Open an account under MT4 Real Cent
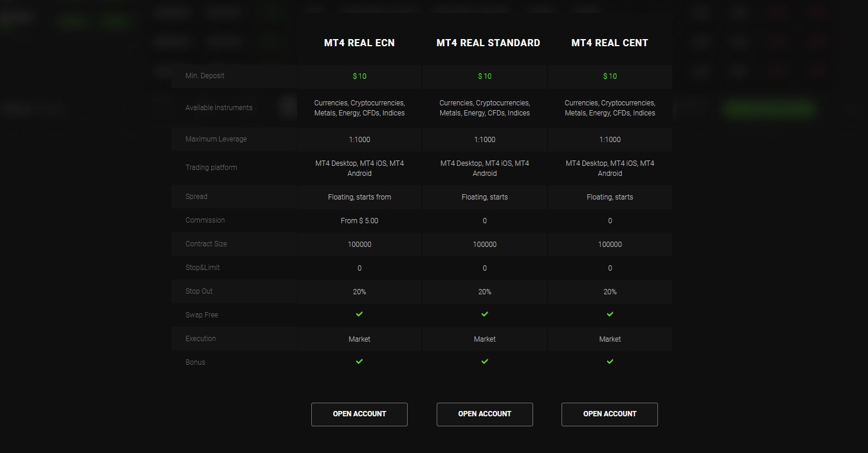 (609, 415)
